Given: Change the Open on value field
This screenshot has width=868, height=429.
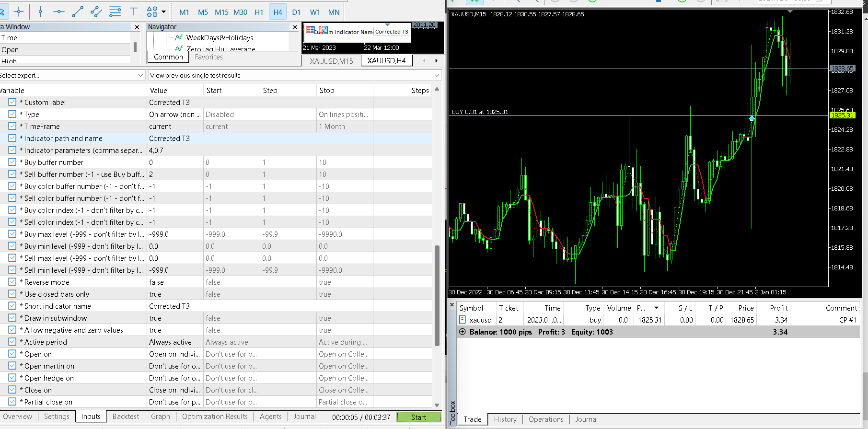Looking at the screenshot, I should tap(175, 354).
